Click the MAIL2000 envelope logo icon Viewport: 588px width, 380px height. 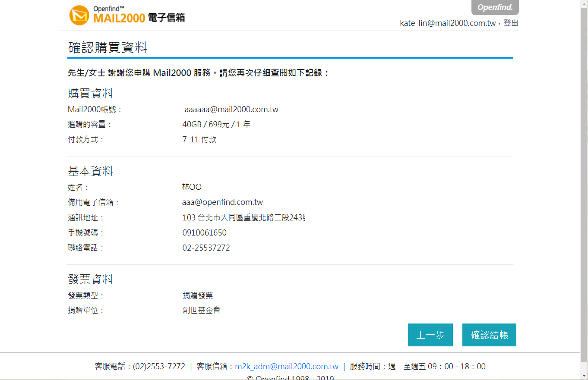pos(79,16)
